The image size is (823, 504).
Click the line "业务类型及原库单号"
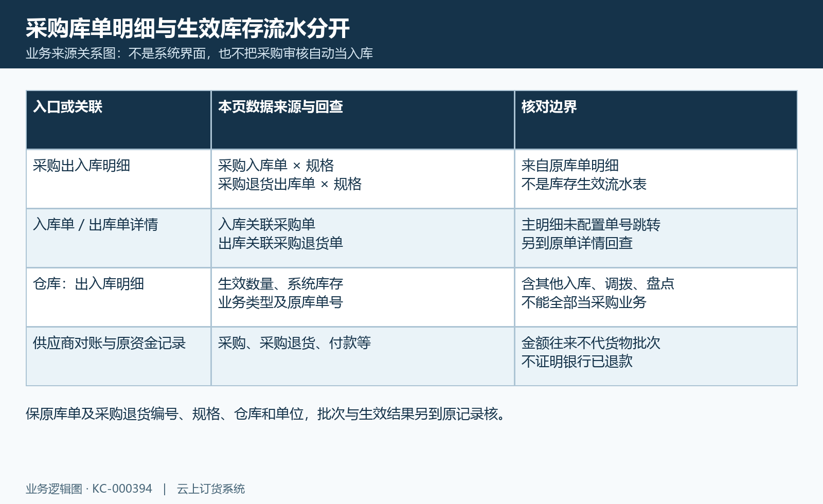click(281, 302)
